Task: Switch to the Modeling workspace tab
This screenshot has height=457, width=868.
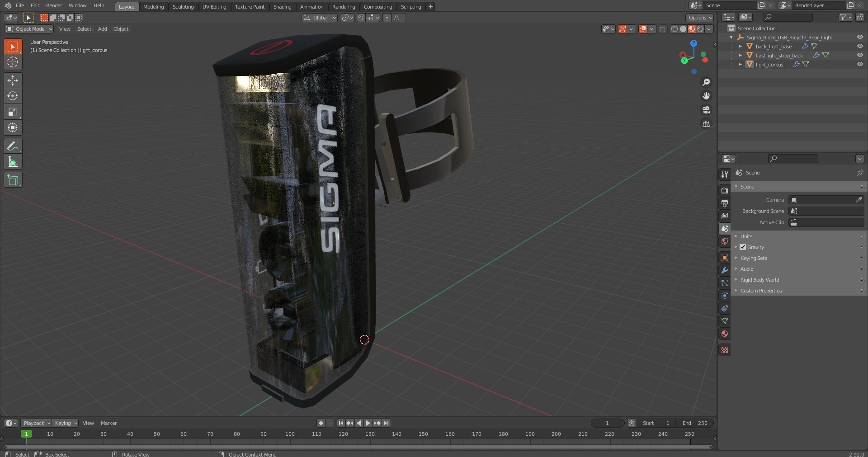Action: 154,7
